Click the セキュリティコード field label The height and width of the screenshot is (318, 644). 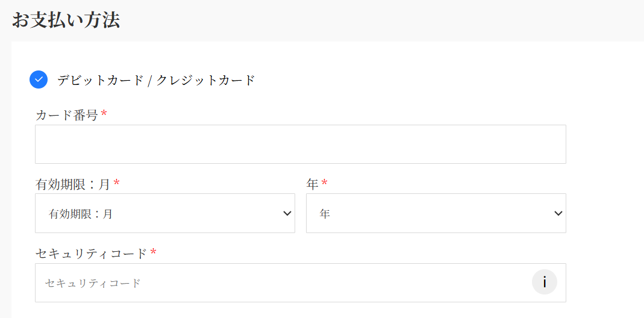pos(91,254)
